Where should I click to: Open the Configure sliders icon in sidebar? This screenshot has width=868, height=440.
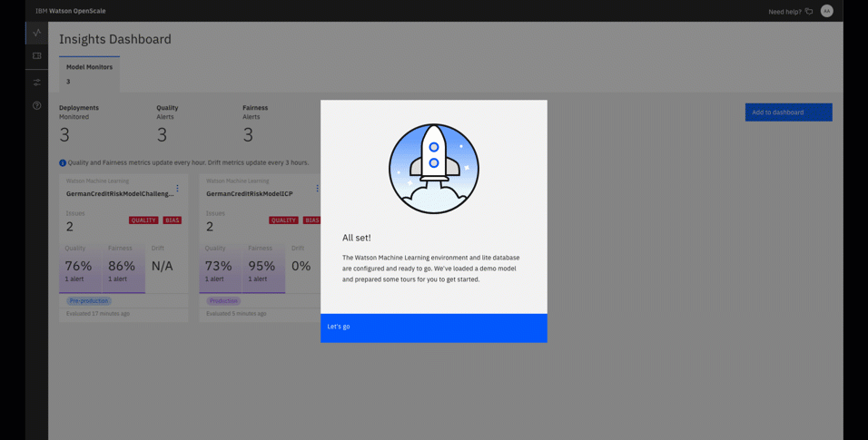click(x=37, y=82)
